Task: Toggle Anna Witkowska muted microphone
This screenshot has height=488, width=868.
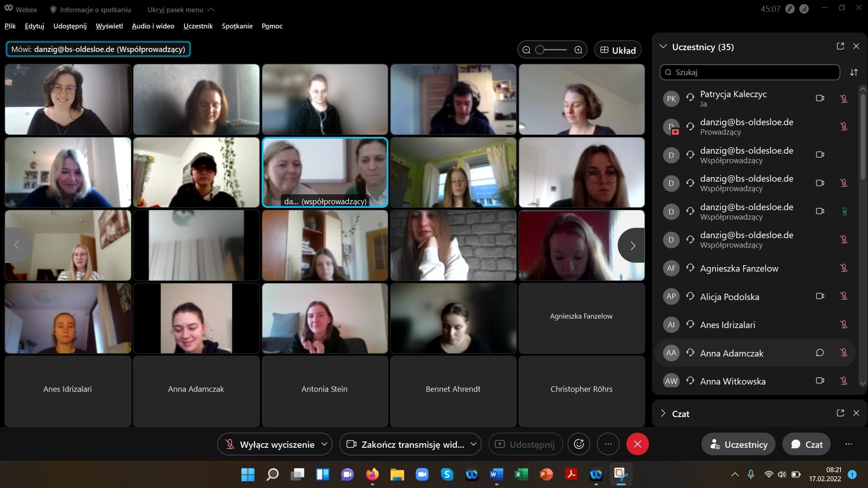Action: tap(844, 381)
